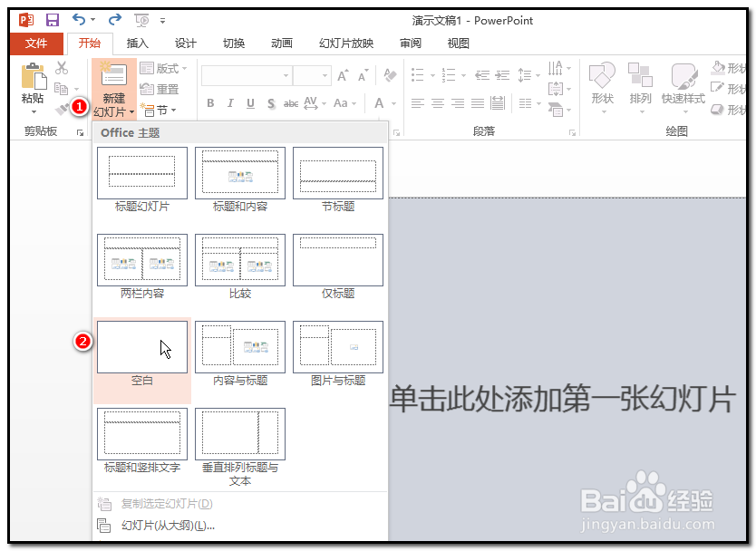This screenshot has width=756, height=551.
Task: Click the Copy icon
Action: point(62,89)
